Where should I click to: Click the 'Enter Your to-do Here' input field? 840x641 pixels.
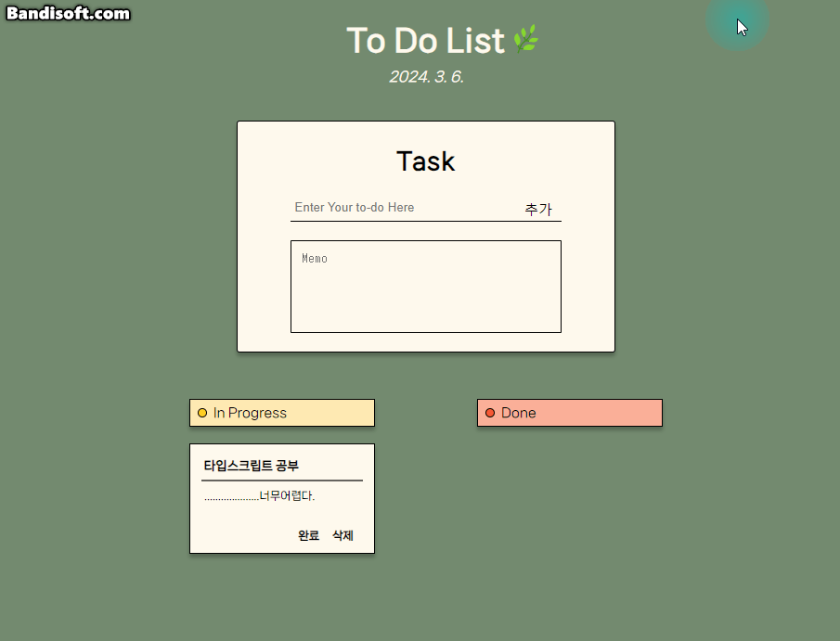click(x=405, y=207)
